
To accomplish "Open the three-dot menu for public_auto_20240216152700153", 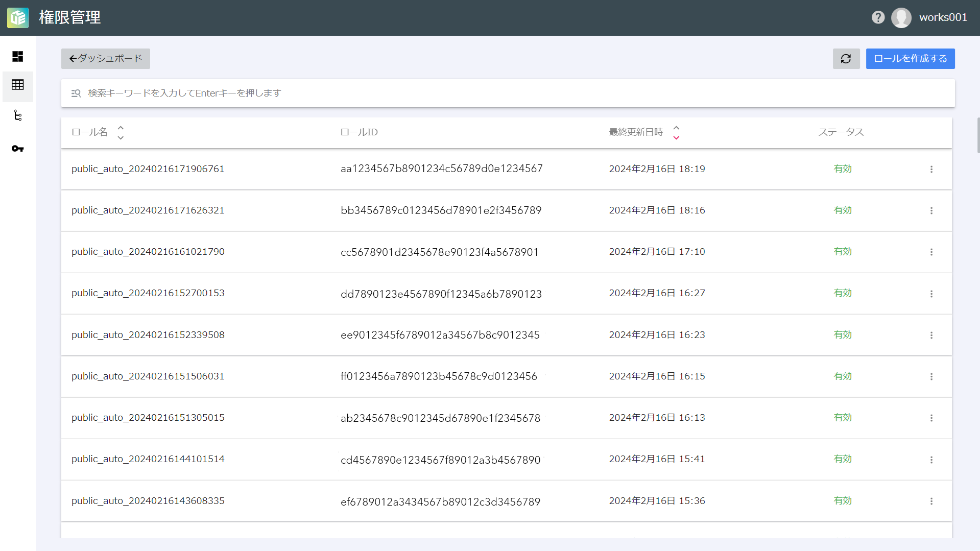I will coord(931,294).
